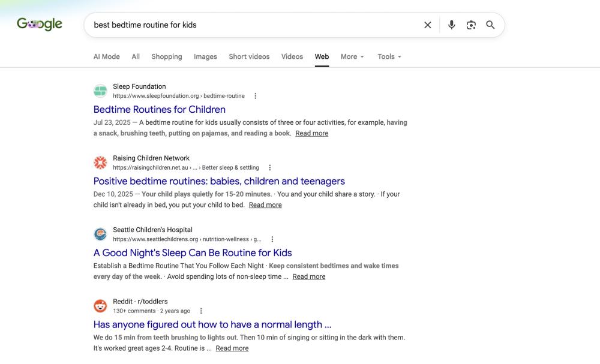The width and height of the screenshot is (600, 364).
Task: Click 'Raising Children Network' site name
Action: (151, 158)
